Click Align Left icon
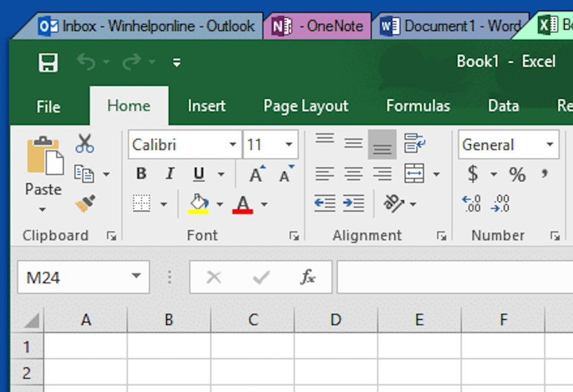The image size is (573, 392). coord(325,174)
